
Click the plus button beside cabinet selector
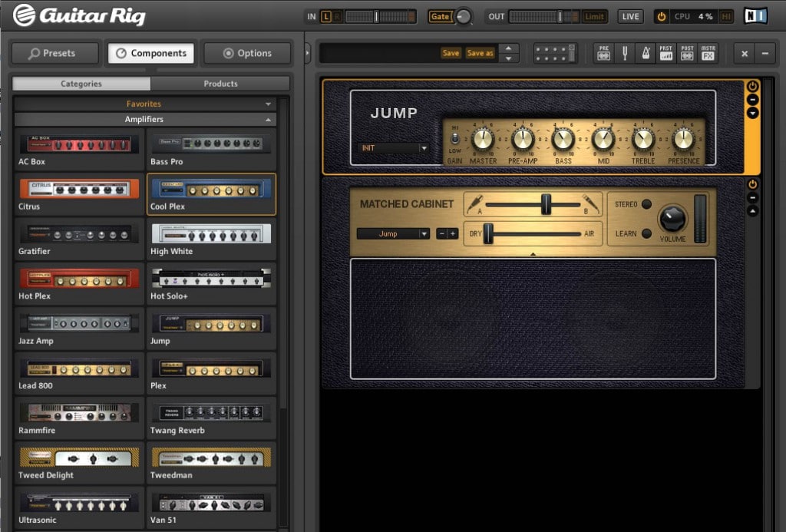[453, 233]
